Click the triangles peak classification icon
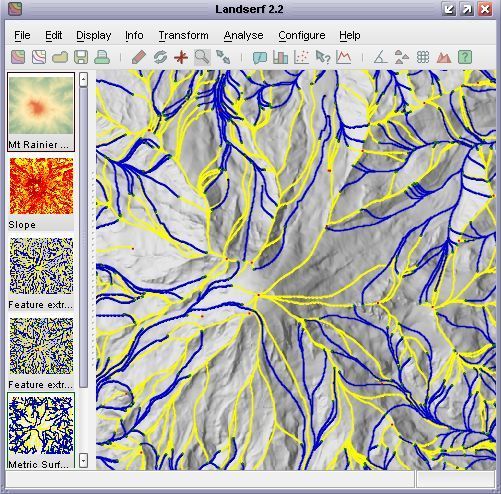This screenshot has width=501, height=494. (402, 57)
